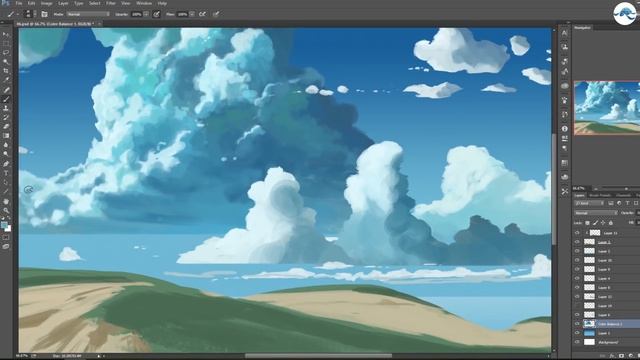Select the Pen tool
This screenshot has height=360, width=640.
tap(6, 164)
